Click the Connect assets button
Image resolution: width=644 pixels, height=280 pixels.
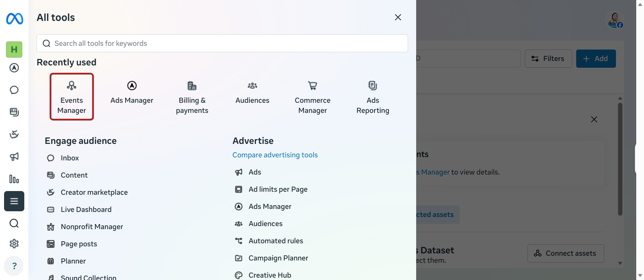[x=566, y=253]
